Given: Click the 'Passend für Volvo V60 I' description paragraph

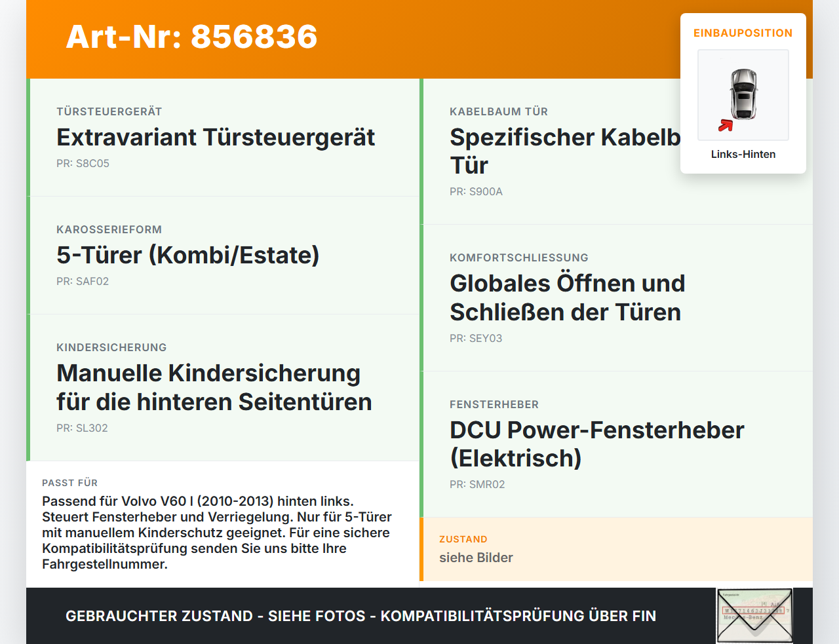Looking at the screenshot, I should tap(217, 533).
